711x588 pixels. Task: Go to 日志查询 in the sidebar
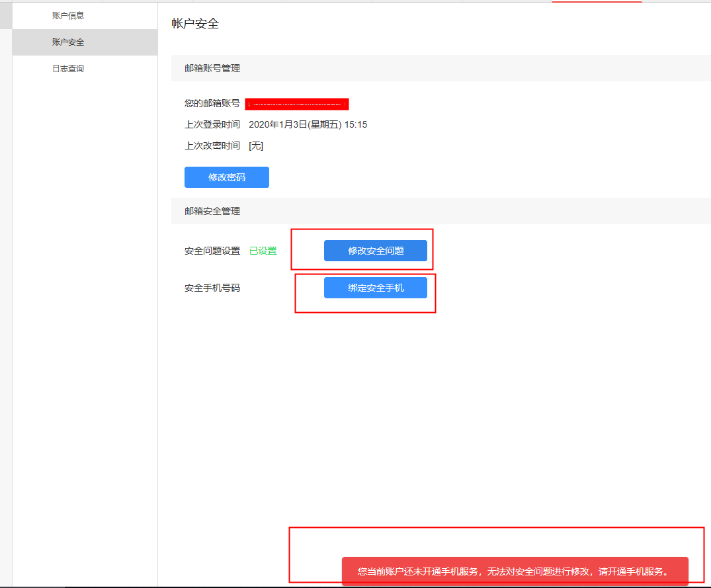(68, 69)
